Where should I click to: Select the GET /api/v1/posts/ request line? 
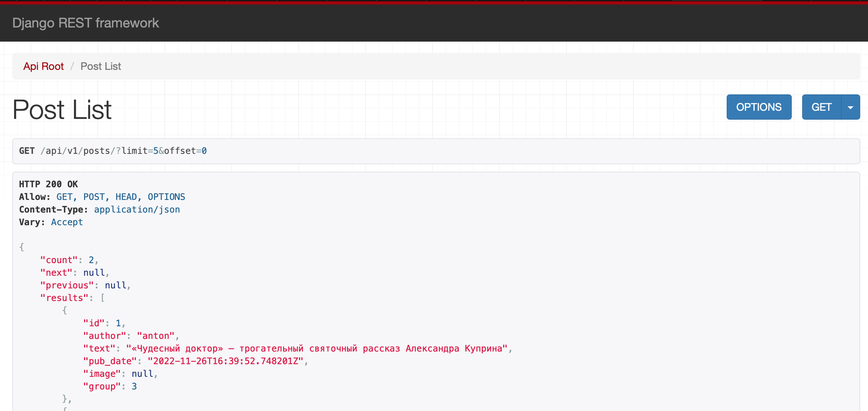[x=113, y=151]
